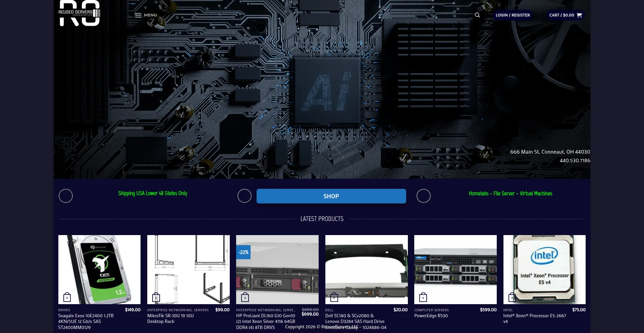This screenshot has width=644, height=333.
Task: Click the 666 Main St address text
Action: pyautogui.click(x=550, y=152)
